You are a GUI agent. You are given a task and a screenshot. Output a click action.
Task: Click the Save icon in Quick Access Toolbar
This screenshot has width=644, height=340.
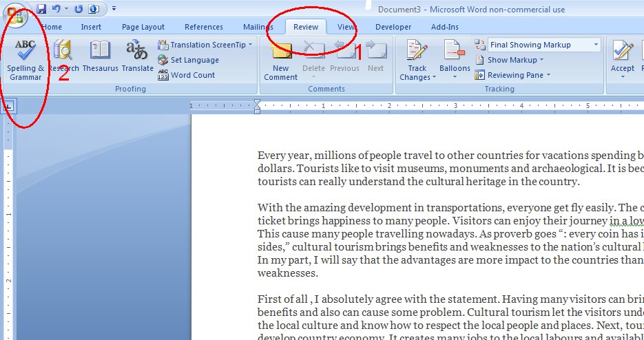click(41, 9)
